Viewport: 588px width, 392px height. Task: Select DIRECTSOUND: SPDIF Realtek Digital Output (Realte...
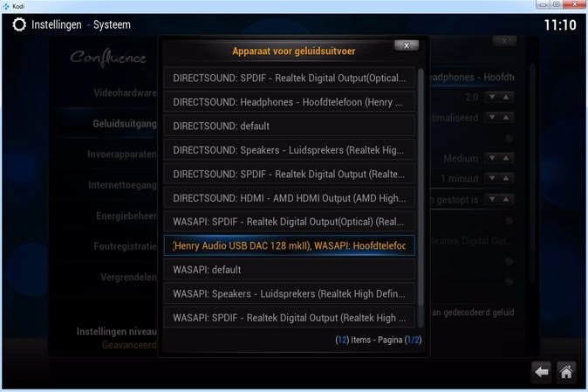tap(290, 174)
